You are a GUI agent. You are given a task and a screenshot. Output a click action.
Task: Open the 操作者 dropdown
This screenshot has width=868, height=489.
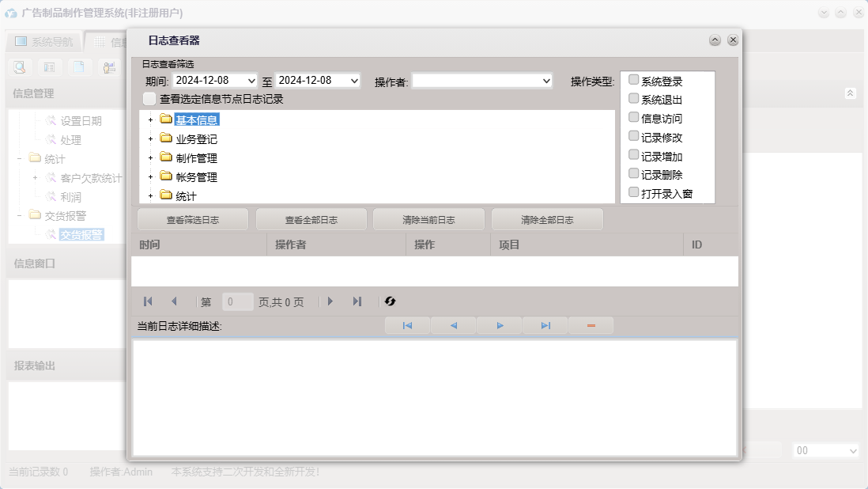(x=546, y=81)
